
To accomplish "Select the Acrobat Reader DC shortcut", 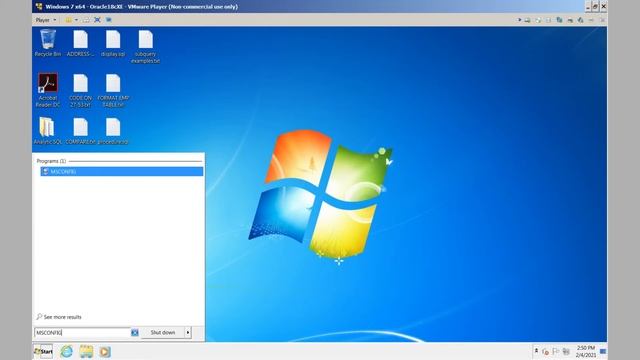I will coord(48,90).
